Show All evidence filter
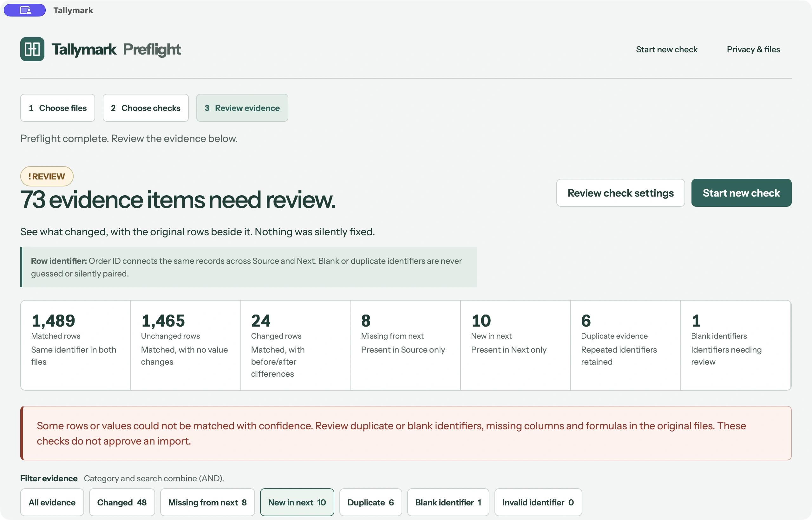The height and width of the screenshot is (520, 812). coord(52,502)
